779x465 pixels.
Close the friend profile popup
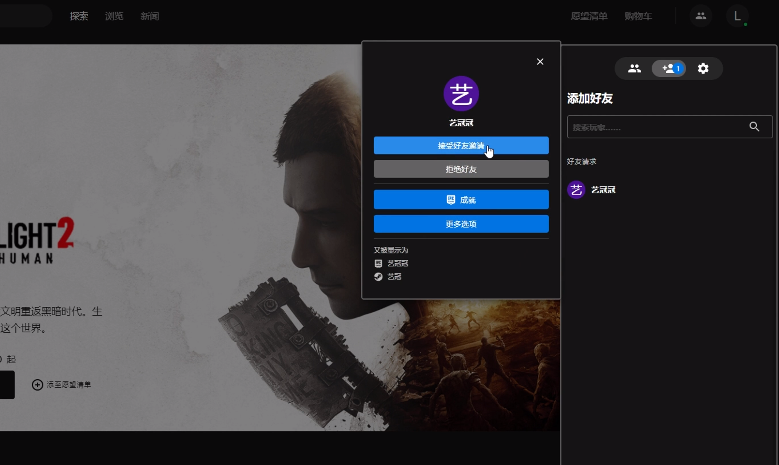coord(540,62)
